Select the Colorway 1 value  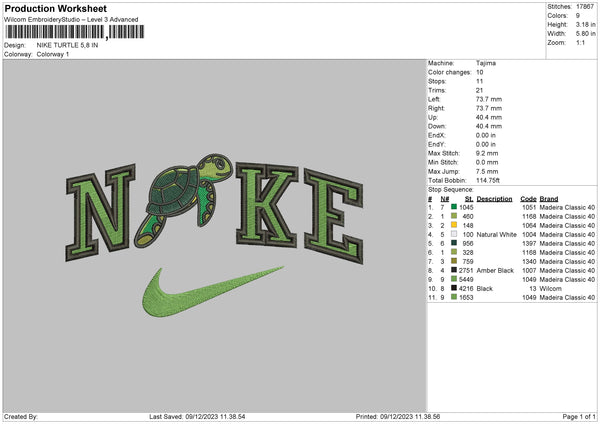coord(53,54)
